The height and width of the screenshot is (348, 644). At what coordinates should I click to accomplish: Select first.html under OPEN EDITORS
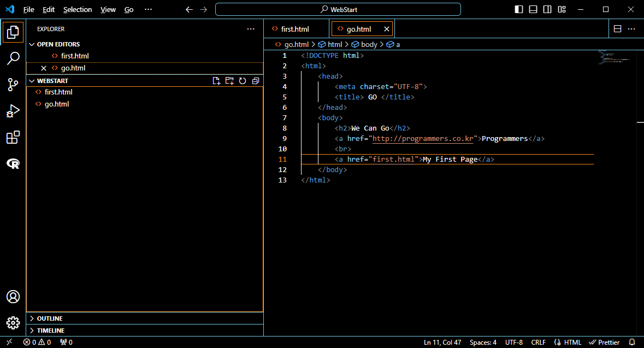145,56
